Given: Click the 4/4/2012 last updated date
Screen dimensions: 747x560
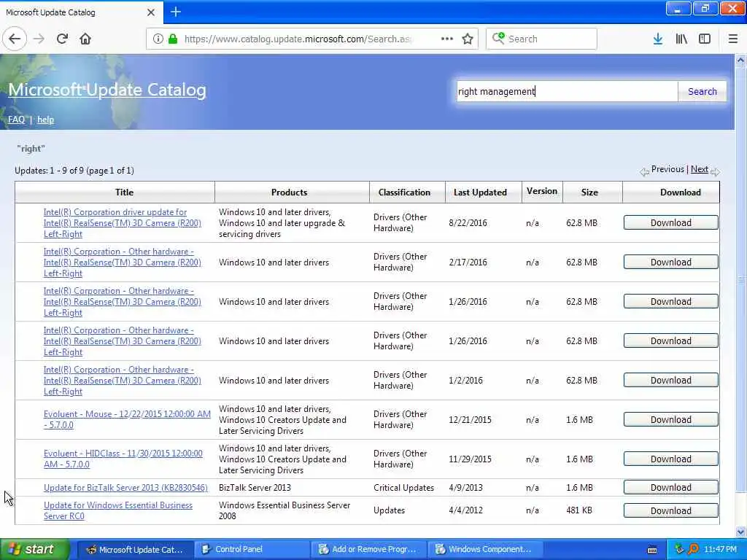Looking at the screenshot, I should click(x=465, y=510).
